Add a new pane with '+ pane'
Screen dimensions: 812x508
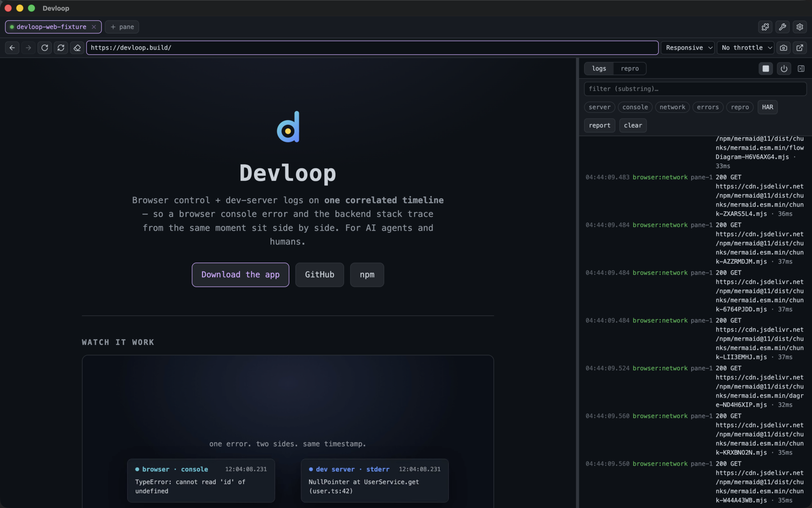(x=122, y=27)
